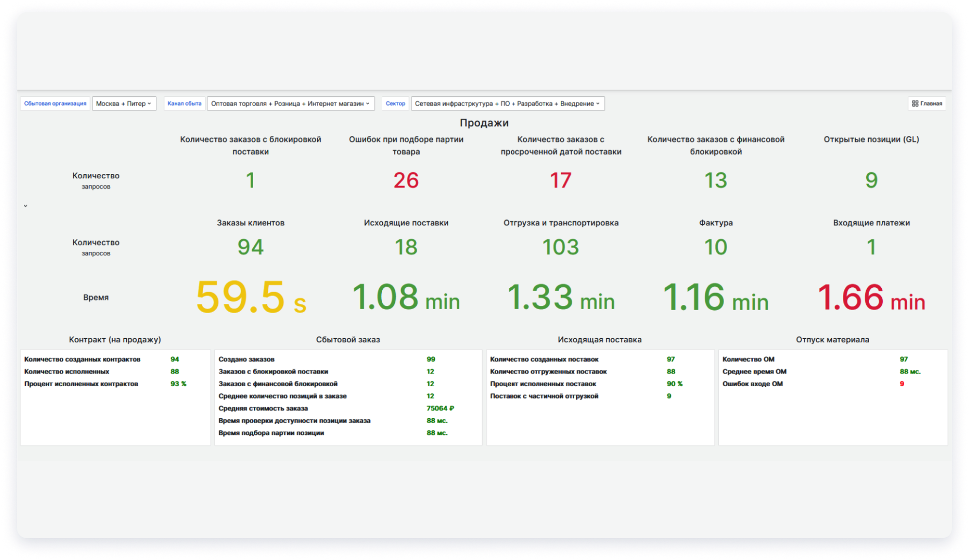The width and height of the screenshot is (969, 560).
Task: Open the Главная dashboard button
Action: pyautogui.click(x=927, y=103)
